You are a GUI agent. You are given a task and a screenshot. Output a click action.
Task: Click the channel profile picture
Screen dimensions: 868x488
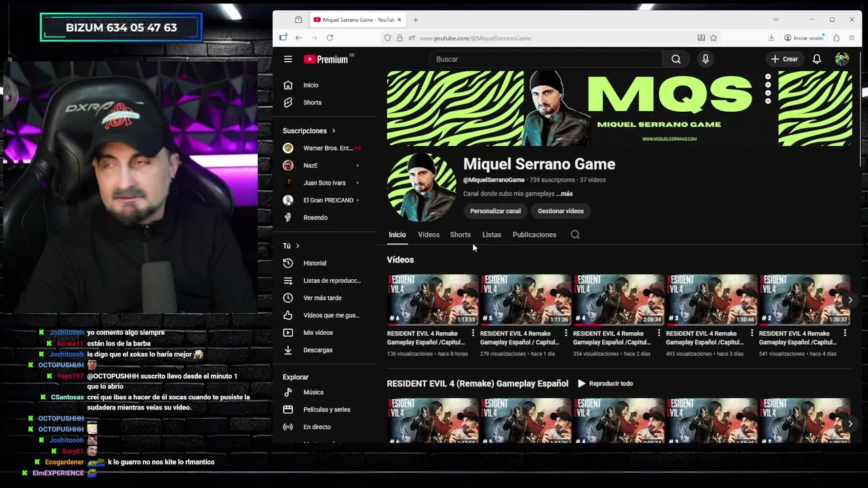pyautogui.click(x=422, y=188)
